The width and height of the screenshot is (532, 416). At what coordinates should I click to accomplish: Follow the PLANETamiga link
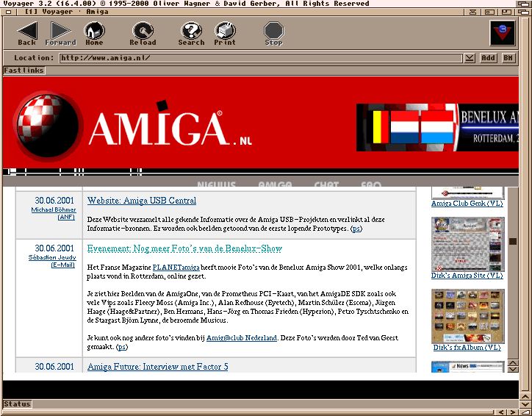pyautogui.click(x=176, y=268)
